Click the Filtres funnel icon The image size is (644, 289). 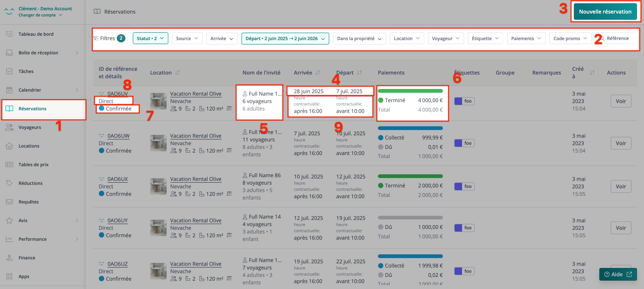click(x=96, y=38)
